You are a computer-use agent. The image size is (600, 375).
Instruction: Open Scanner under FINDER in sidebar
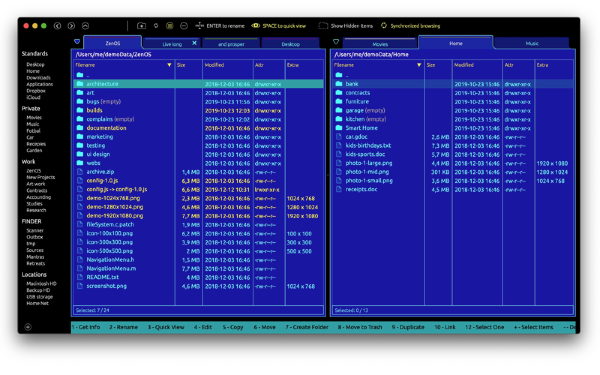[x=35, y=230]
